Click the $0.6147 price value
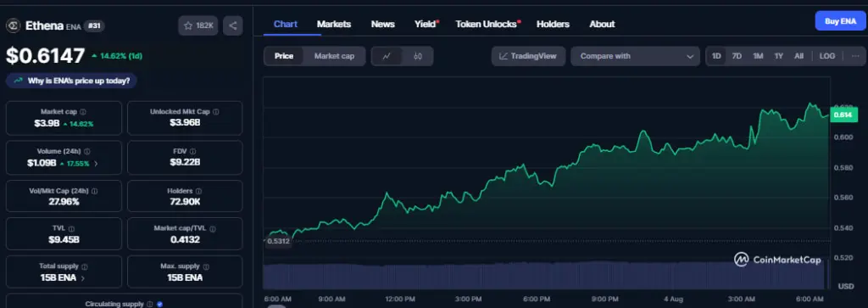Viewport: 868px width, 308px height. click(x=46, y=56)
